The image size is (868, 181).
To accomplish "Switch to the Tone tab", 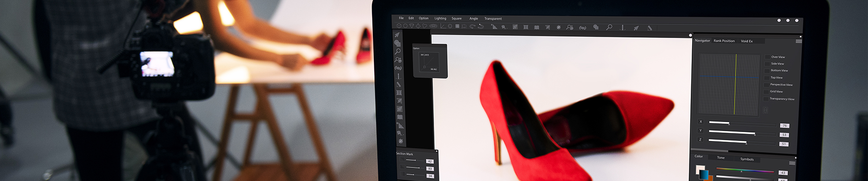I will coord(721,157).
